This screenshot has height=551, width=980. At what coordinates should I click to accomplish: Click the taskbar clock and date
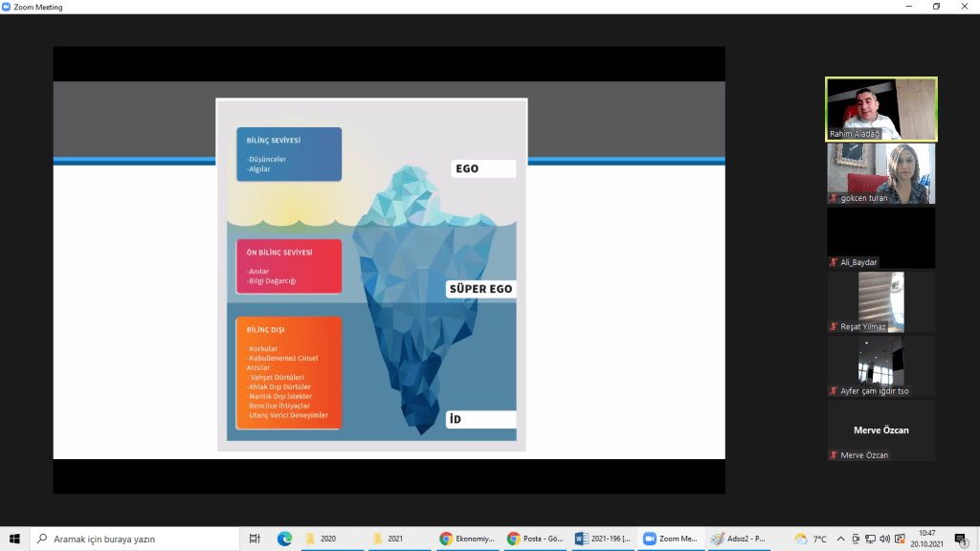926,539
